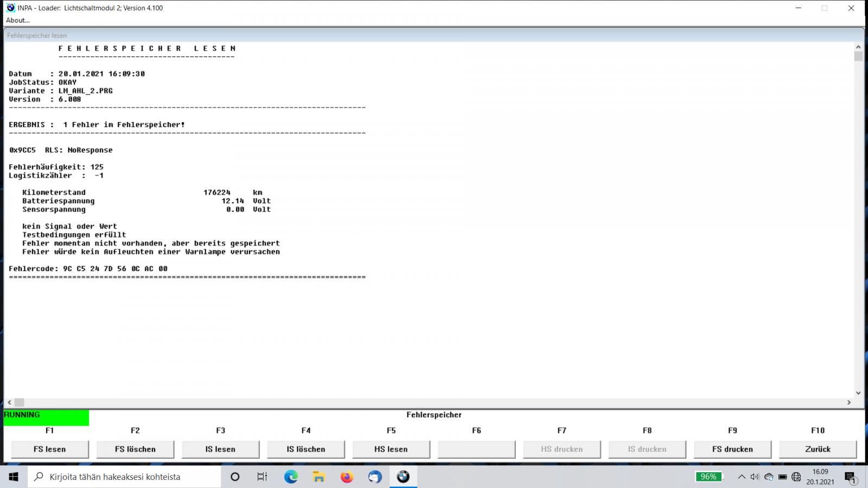
Task: Click the Cortana circle icon
Action: (x=235, y=477)
